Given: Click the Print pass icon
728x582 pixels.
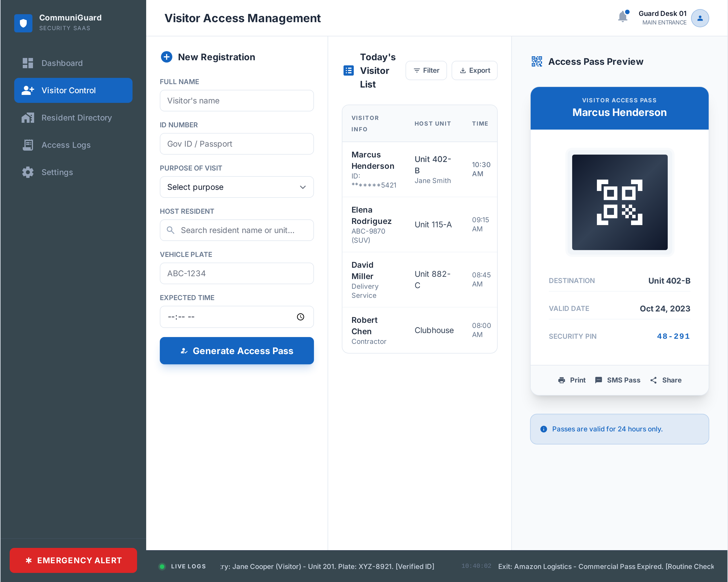Looking at the screenshot, I should [x=562, y=380].
